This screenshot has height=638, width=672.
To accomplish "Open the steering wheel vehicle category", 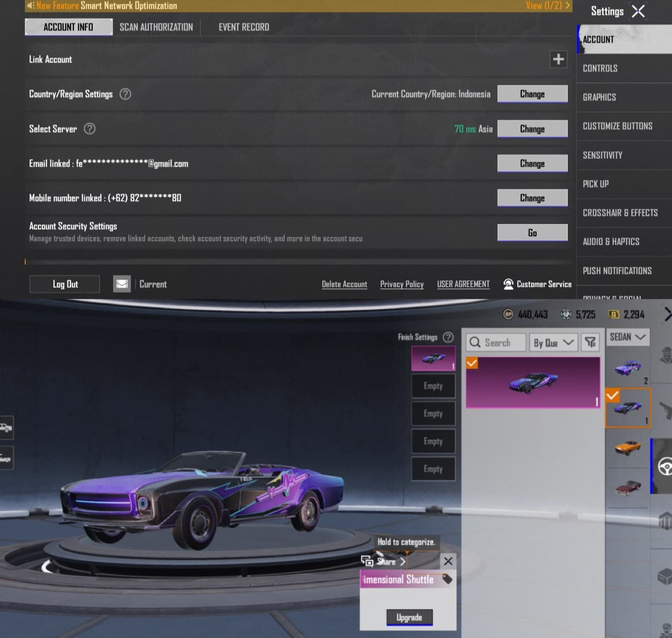I will point(664,466).
